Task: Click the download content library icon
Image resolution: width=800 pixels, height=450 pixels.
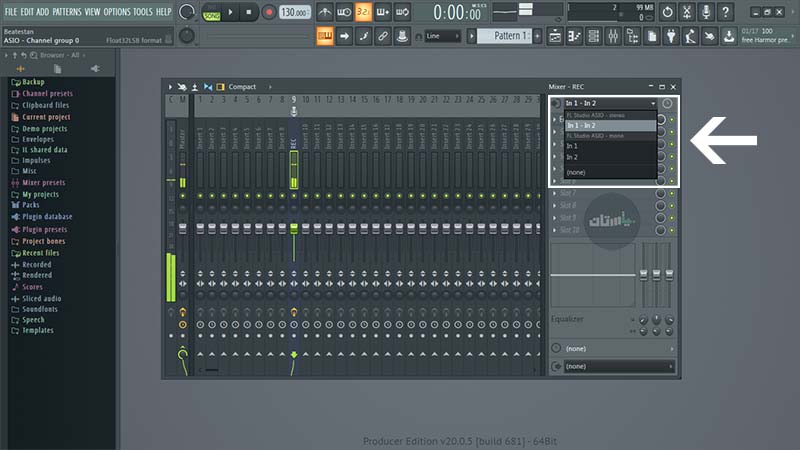Action: pos(729,36)
